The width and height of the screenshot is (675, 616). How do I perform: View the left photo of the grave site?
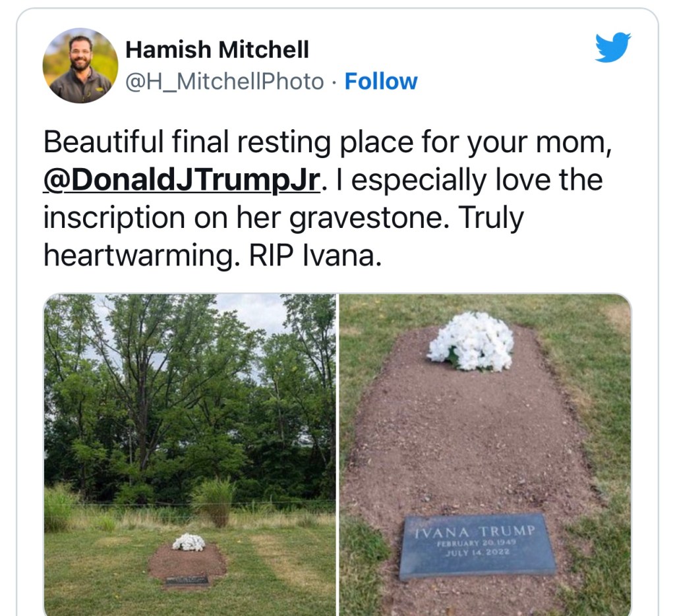coord(190,455)
